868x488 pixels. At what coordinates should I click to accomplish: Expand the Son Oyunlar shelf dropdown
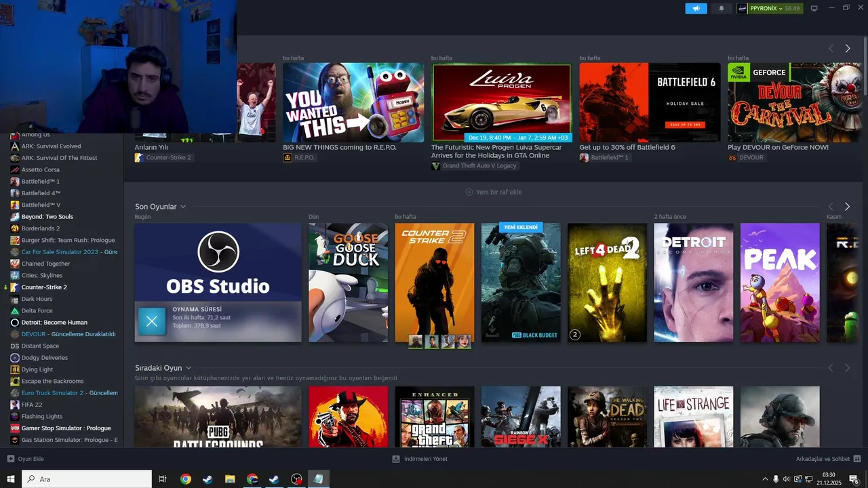(183, 207)
